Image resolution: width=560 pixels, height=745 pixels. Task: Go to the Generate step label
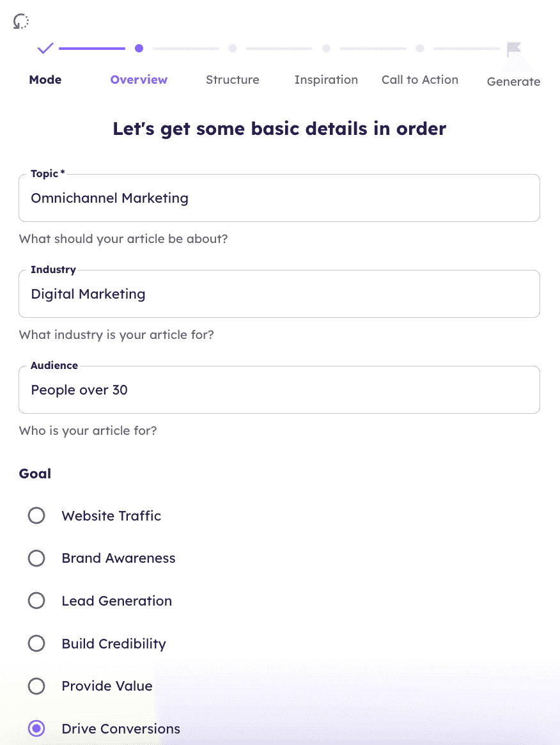tap(513, 82)
